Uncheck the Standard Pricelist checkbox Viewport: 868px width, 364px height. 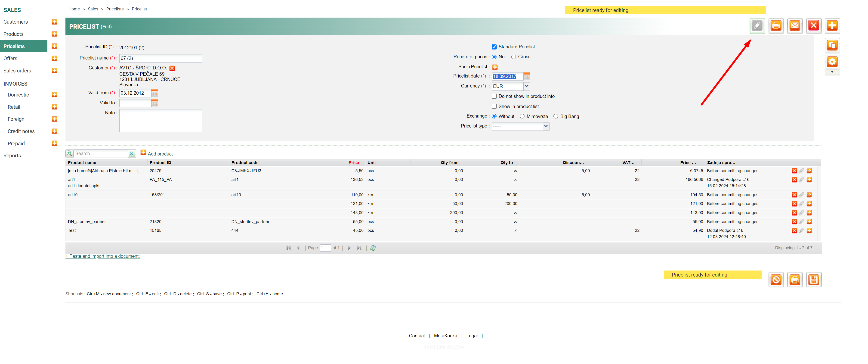click(494, 47)
